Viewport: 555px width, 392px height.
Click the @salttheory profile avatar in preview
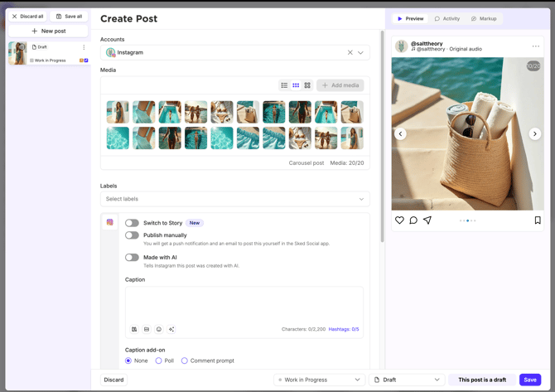pos(402,46)
